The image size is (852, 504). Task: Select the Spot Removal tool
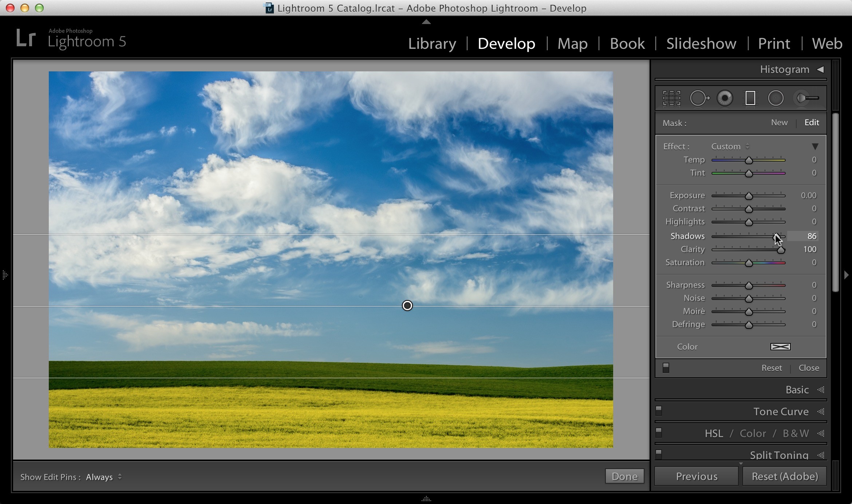(699, 98)
